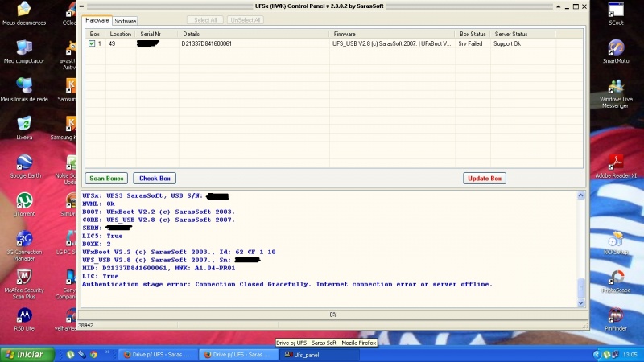Select the D21337D841600061 details cell

[x=207, y=43]
